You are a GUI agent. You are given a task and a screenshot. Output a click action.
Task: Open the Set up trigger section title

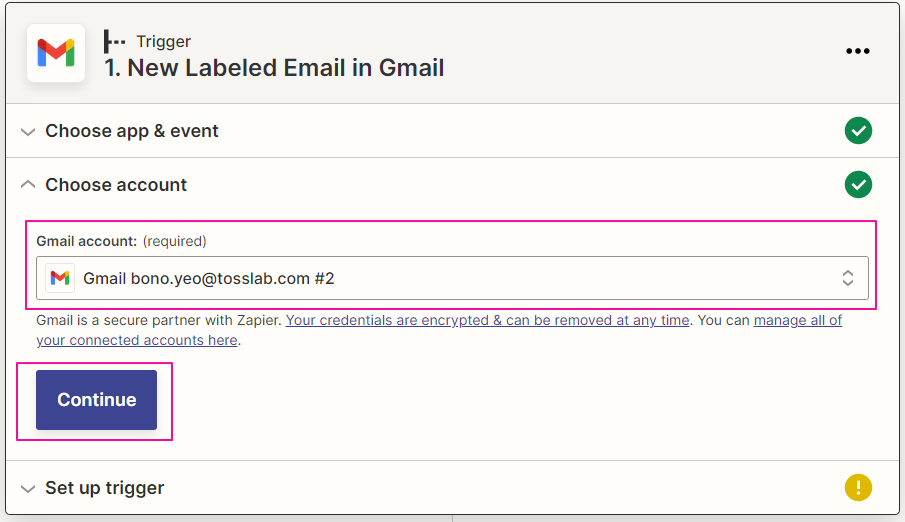pyautogui.click(x=105, y=488)
